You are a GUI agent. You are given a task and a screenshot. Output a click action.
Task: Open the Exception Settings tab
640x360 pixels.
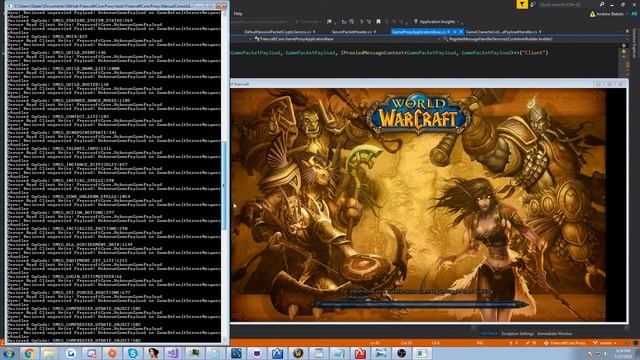click(x=517, y=333)
